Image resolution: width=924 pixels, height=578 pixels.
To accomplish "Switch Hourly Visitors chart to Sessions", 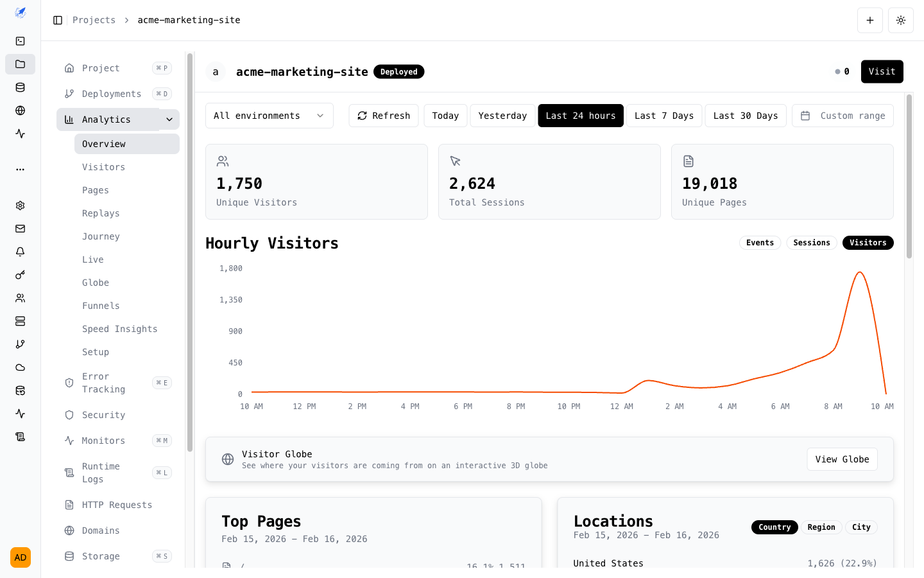I will [812, 243].
